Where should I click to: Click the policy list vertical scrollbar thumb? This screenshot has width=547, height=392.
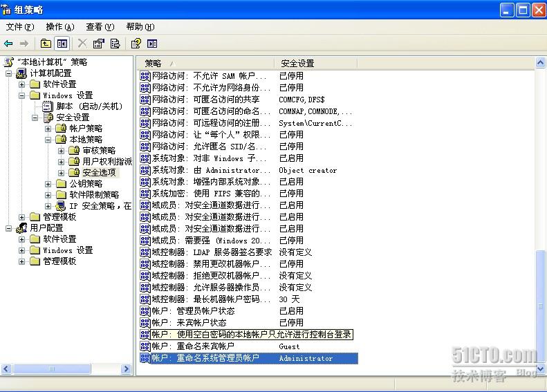(540, 306)
